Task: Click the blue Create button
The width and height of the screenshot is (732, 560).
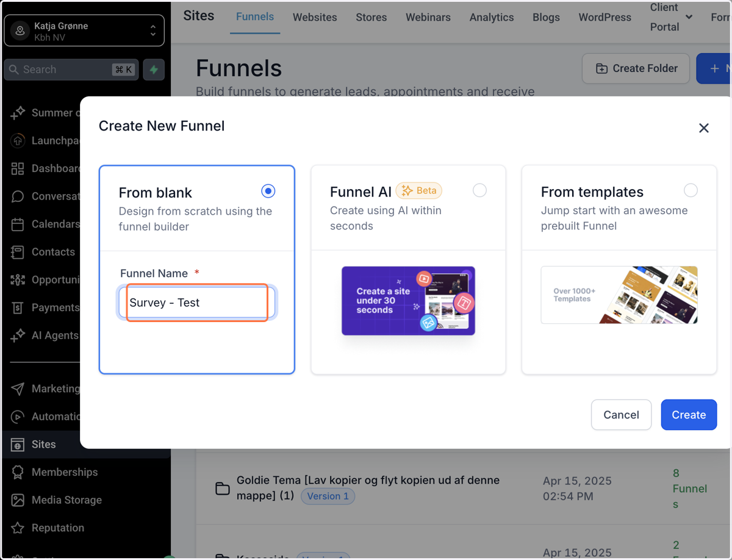Action: pos(689,415)
